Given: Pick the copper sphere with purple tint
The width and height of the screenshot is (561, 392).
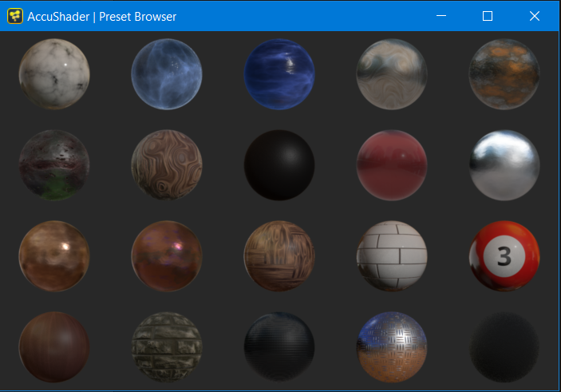Looking at the screenshot, I should 167,255.
